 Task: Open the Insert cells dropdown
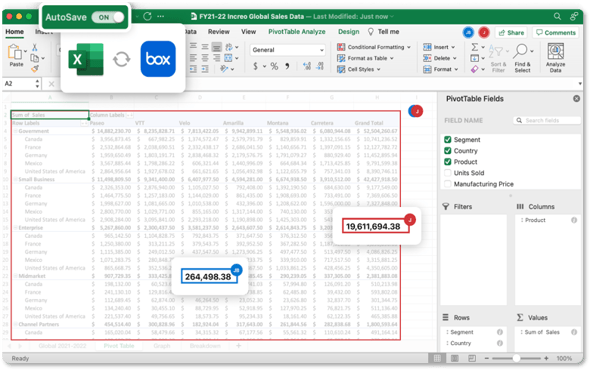[x=439, y=47]
